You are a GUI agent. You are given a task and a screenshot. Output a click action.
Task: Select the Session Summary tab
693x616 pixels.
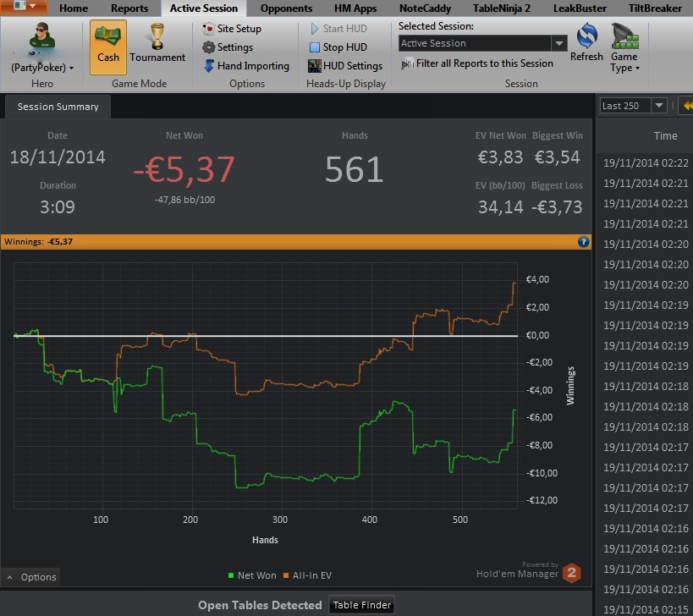click(x=58, y=107)
